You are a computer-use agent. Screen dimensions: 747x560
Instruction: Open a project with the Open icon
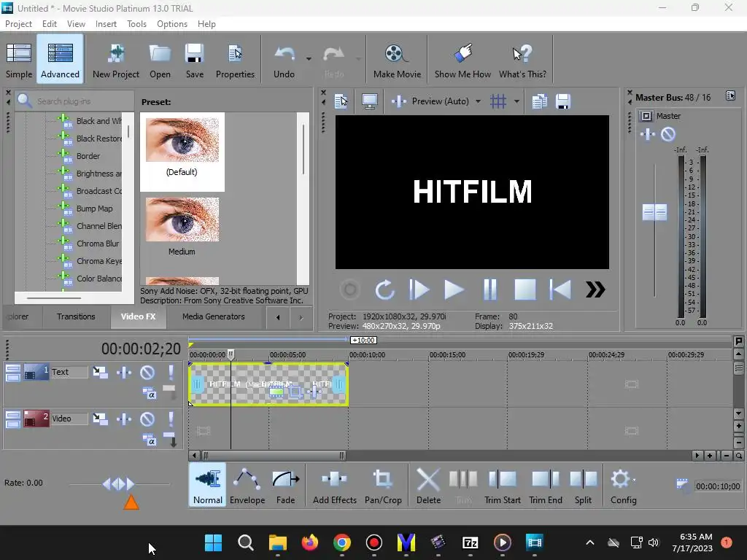[160, 60]
